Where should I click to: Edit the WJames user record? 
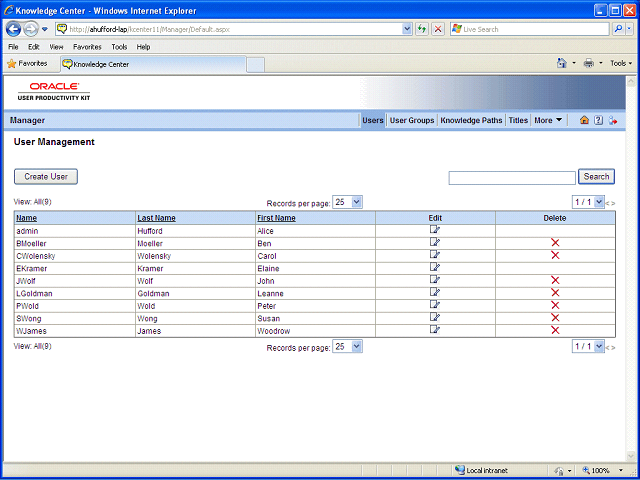click(435, 330)
